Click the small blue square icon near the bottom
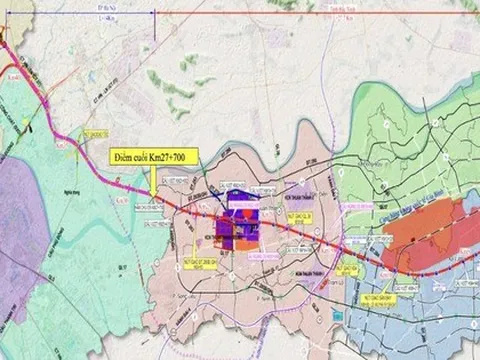The image size is (480, 360). click(337, 316)
